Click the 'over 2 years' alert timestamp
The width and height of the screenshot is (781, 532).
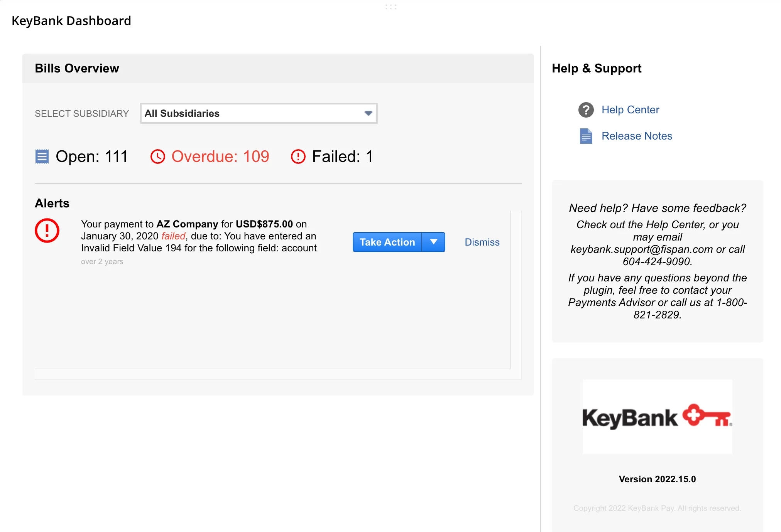click(x=102, y=261)
